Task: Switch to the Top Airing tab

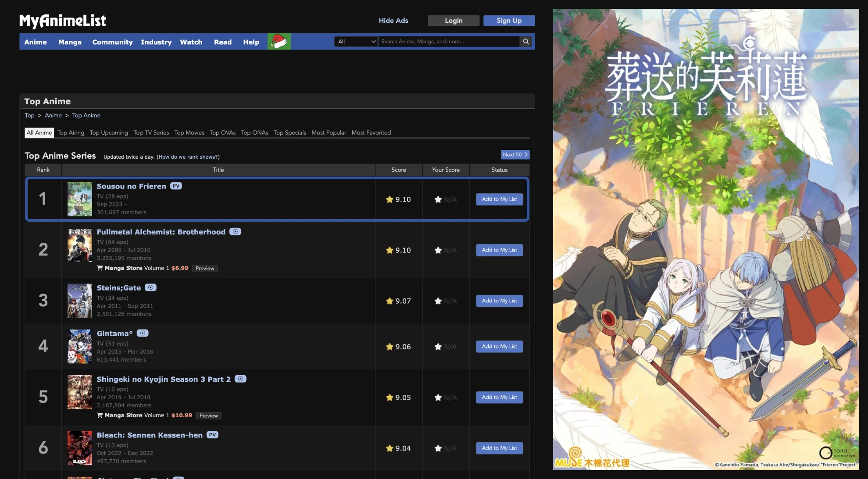Action: click(70, 132)
